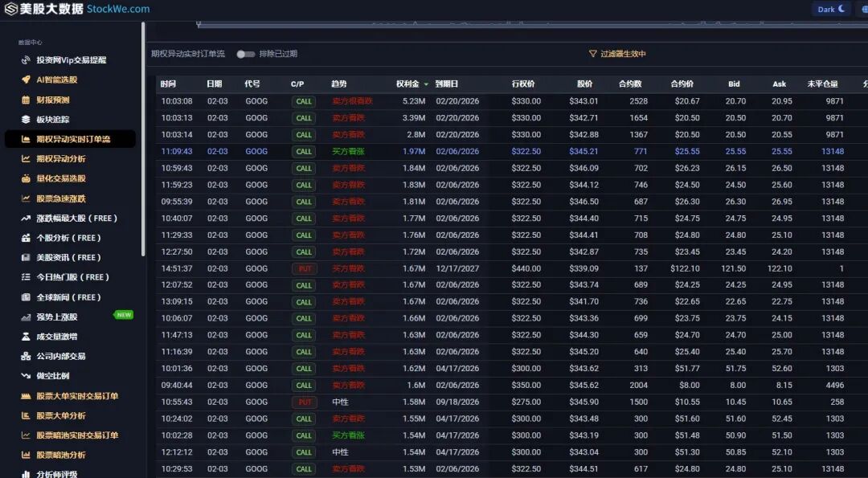Click the 2528 contract count cell

[x=638, y=101]
